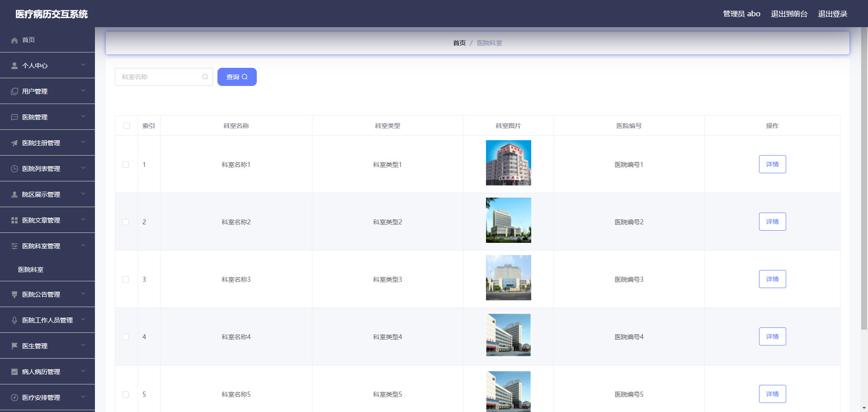This screenshot has height=412, width=868.
Task: Click the 科室名称 search input field
Action: click(164, 77)
